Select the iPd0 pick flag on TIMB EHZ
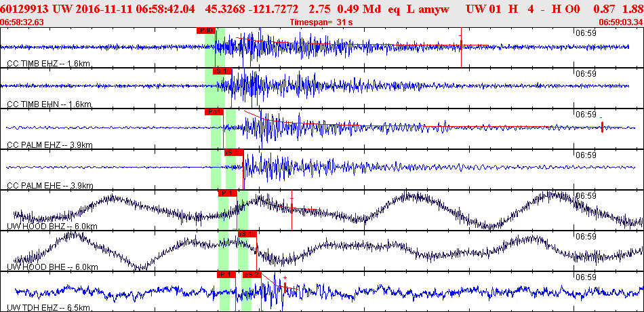The image size is (644, 312). coord(206,30)
